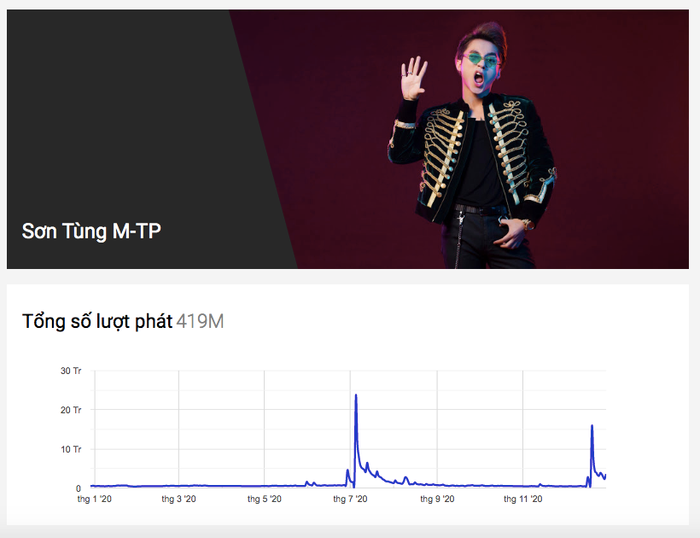Select the thg 11 '20 axis label
700x538 pixels.
coord(523,499)
